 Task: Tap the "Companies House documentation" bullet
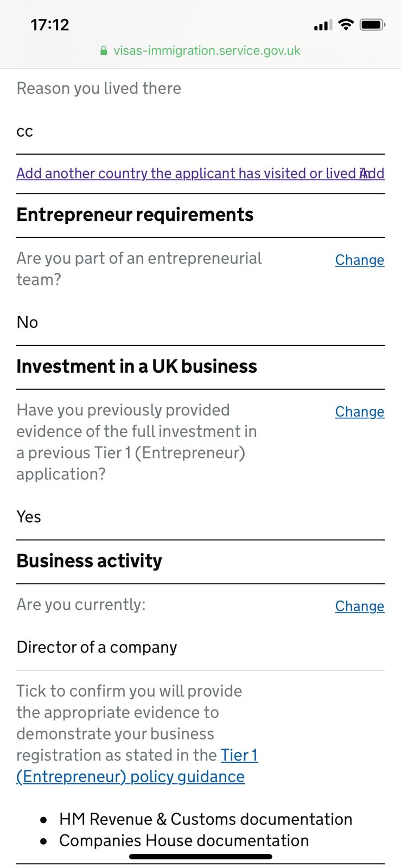[x=184, y=841]
